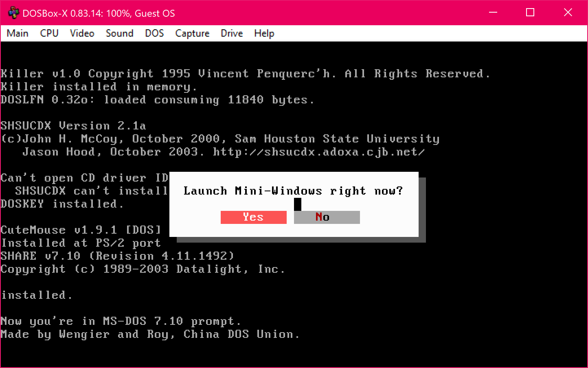This screenshot has height=368, width=588.
Task: Select No to stay in DOS prompt
Action: [326, 217]
